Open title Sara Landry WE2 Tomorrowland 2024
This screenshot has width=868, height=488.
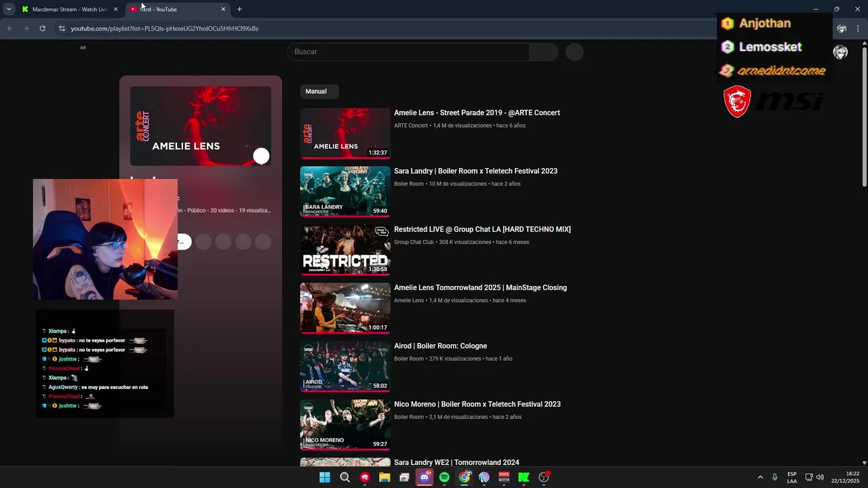(456, 462)
